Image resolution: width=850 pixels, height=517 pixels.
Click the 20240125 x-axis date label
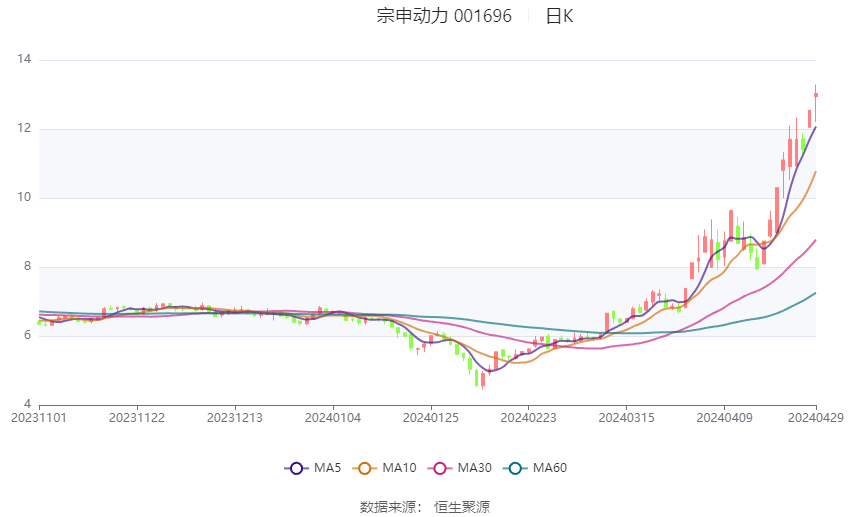[430, 418]
